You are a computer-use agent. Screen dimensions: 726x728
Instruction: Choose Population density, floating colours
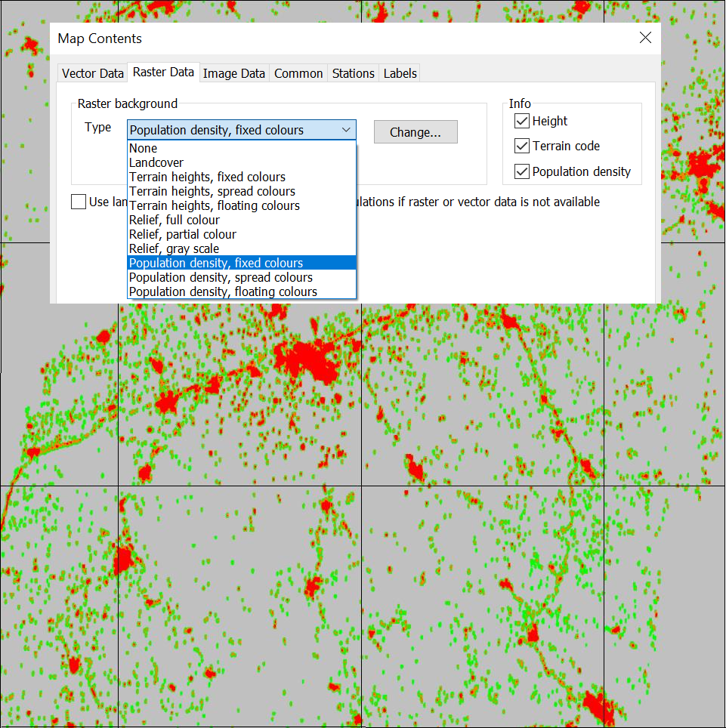coord(223,292)
